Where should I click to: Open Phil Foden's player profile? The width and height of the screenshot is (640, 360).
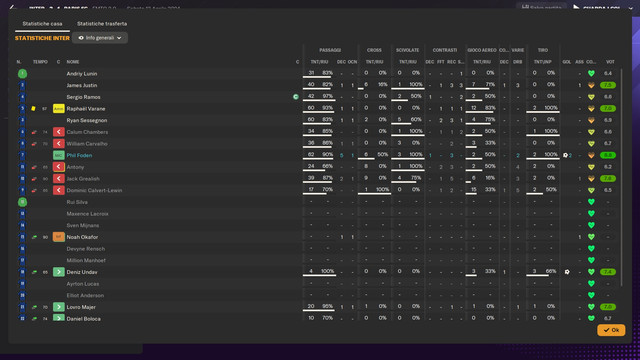pyautogui.click(x=79, y=156)
